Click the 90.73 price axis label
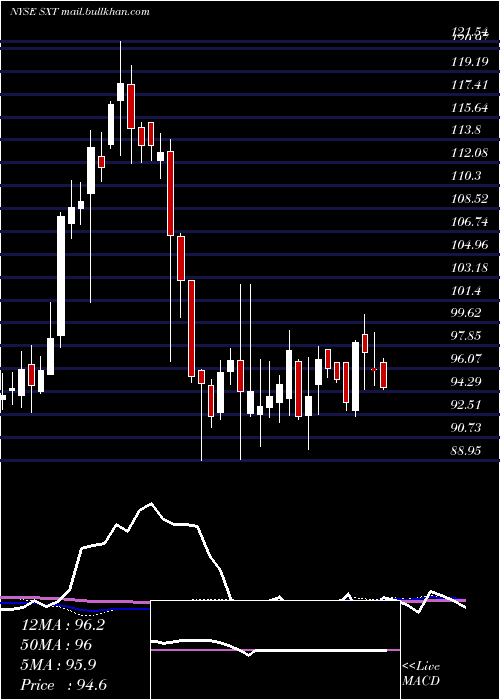 (x=466, y=428)
